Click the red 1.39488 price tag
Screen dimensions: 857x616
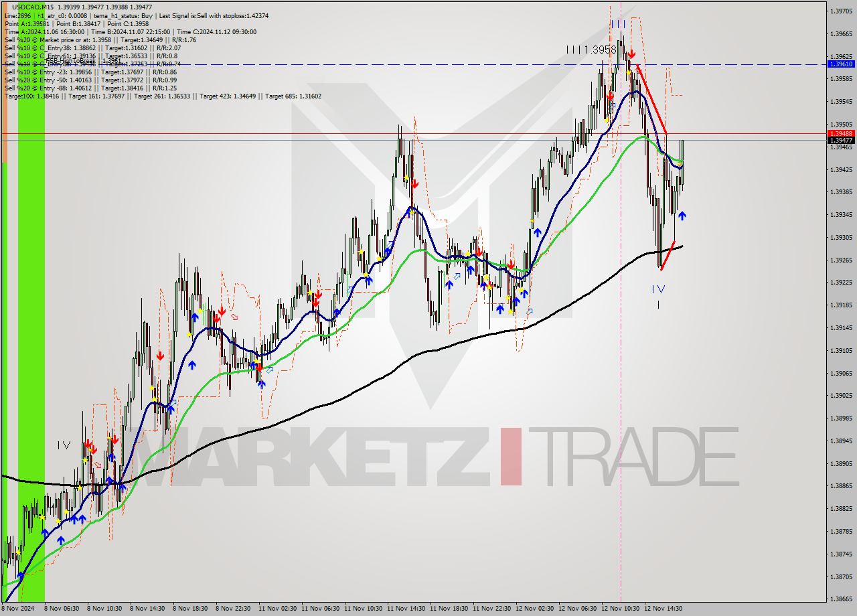[841, 133]
